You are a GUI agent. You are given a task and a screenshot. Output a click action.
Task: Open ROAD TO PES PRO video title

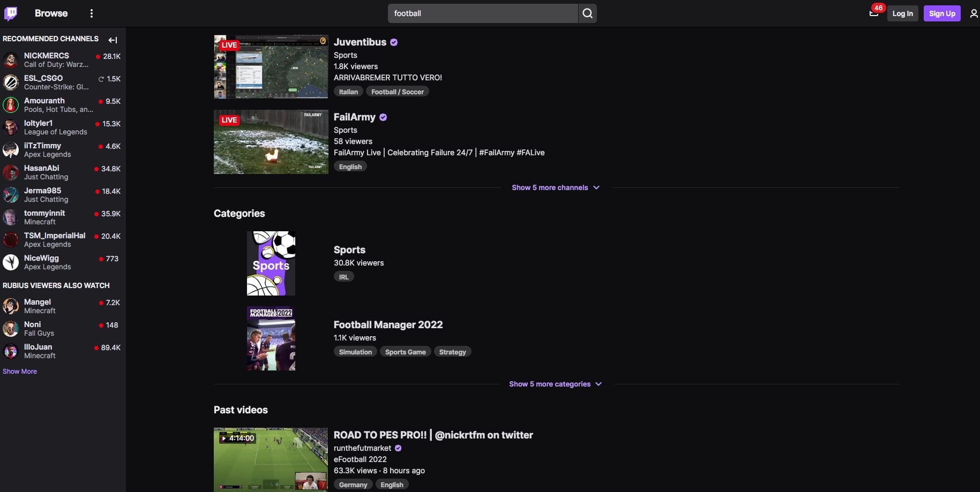433,435
